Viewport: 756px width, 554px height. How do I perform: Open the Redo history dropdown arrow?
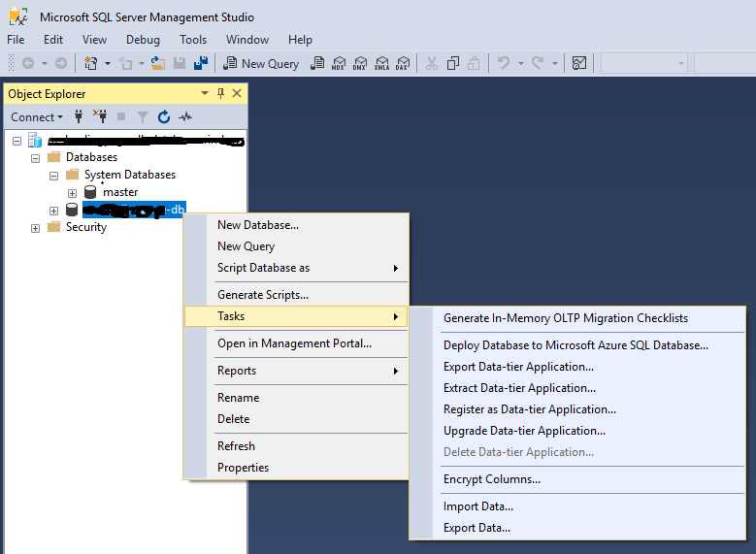(x=555, y=63)
